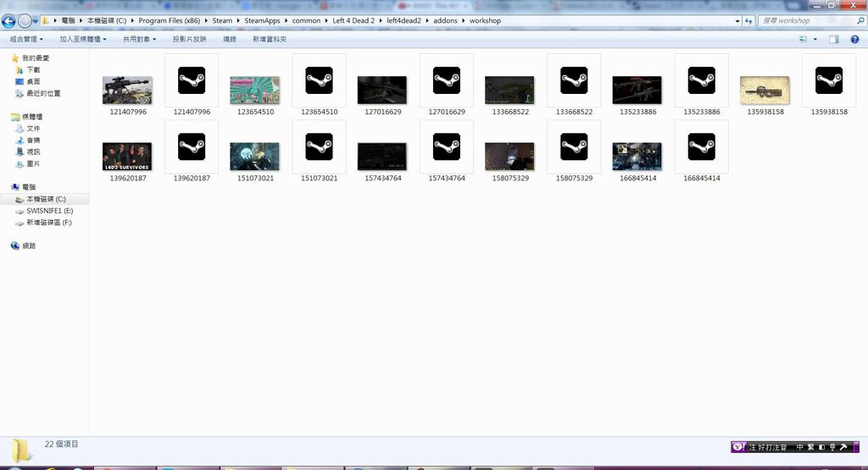
Task: Select the 133668522 image thumbnail
Action: pos(509,90)
